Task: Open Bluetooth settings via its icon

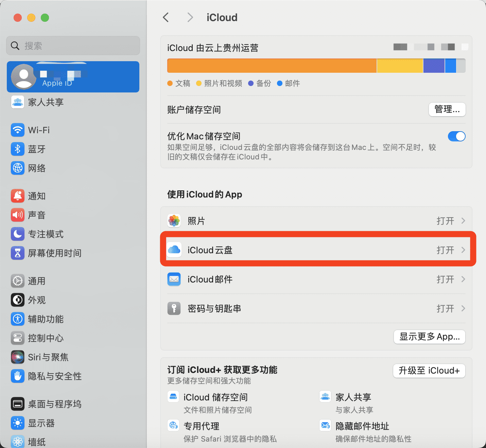Action: pyautogui.click(x=18, y=149)
